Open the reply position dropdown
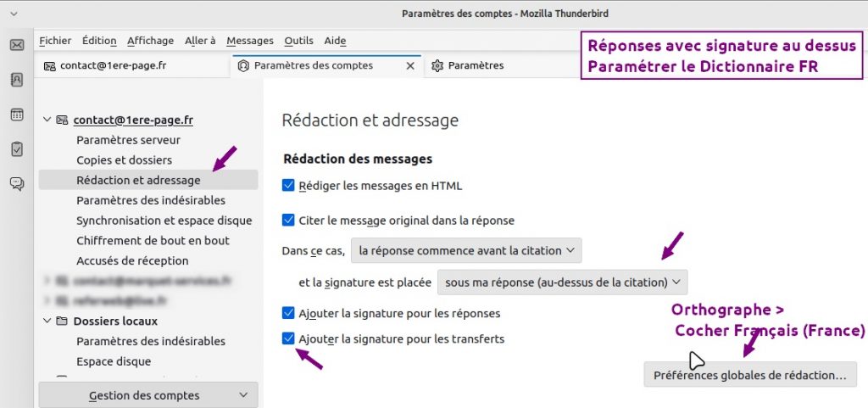The height and width of the screenshot is (408, 868). (466, 250)
